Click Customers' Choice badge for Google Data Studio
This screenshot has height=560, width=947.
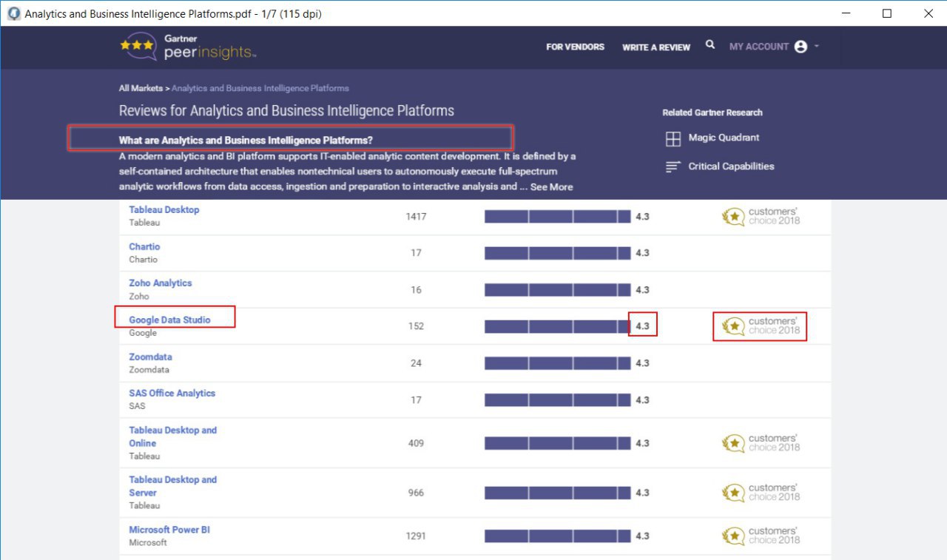tap(761, 326)
